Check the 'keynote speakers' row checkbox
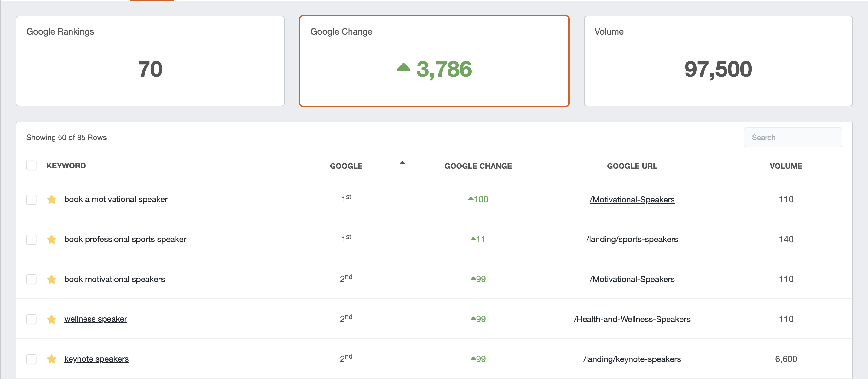This screenshot has width=868, height=379. (31, 359)
